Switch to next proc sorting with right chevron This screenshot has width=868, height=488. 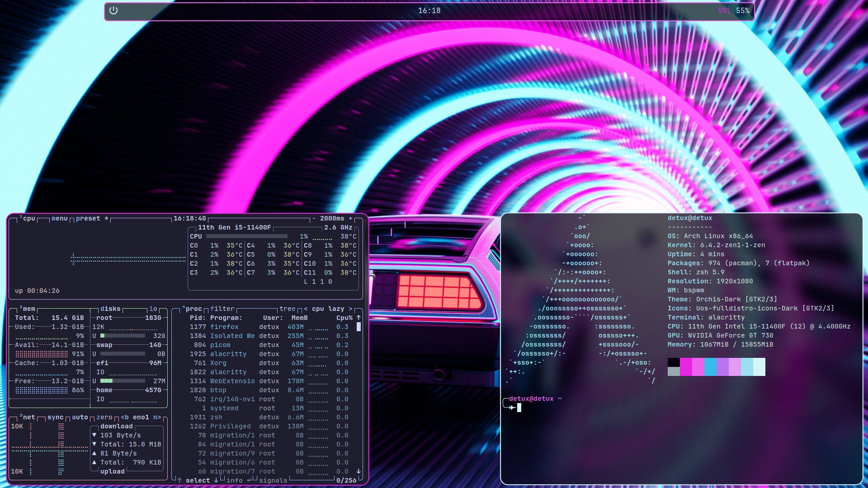point(350,309)
